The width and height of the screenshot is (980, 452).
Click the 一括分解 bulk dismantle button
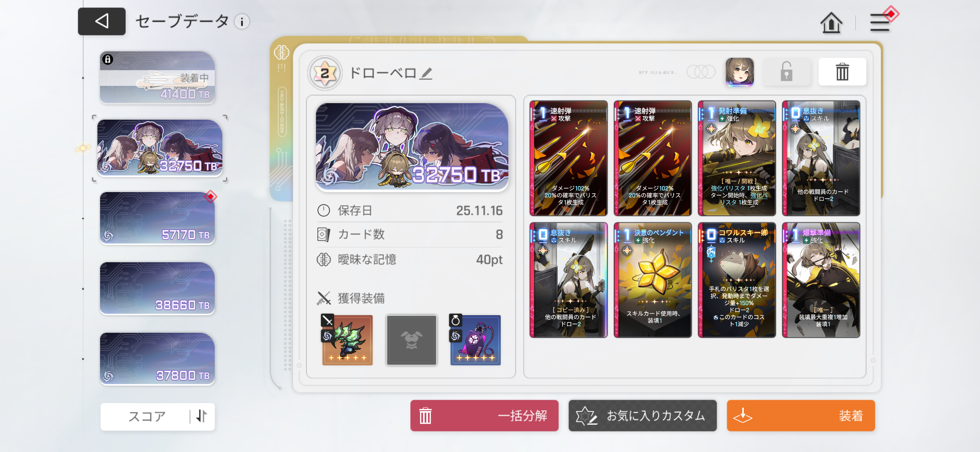[484, 416]
